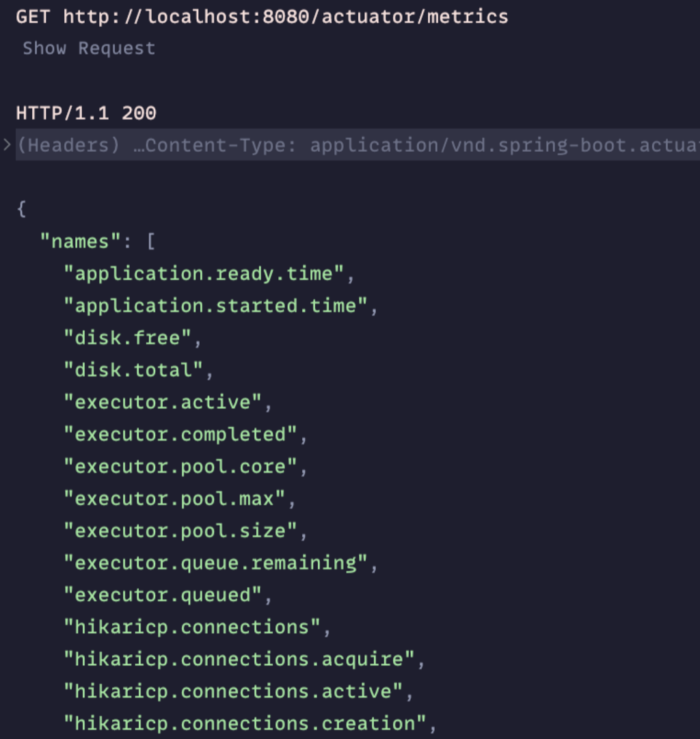
Task: Click the "executor.active" metric name
Action: pyautogui.click(x=163, y=402)
